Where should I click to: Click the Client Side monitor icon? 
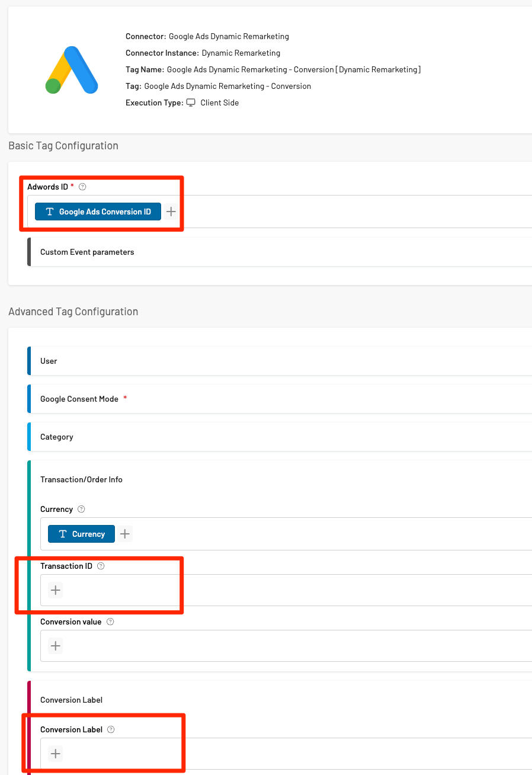(x=191, y=103)
